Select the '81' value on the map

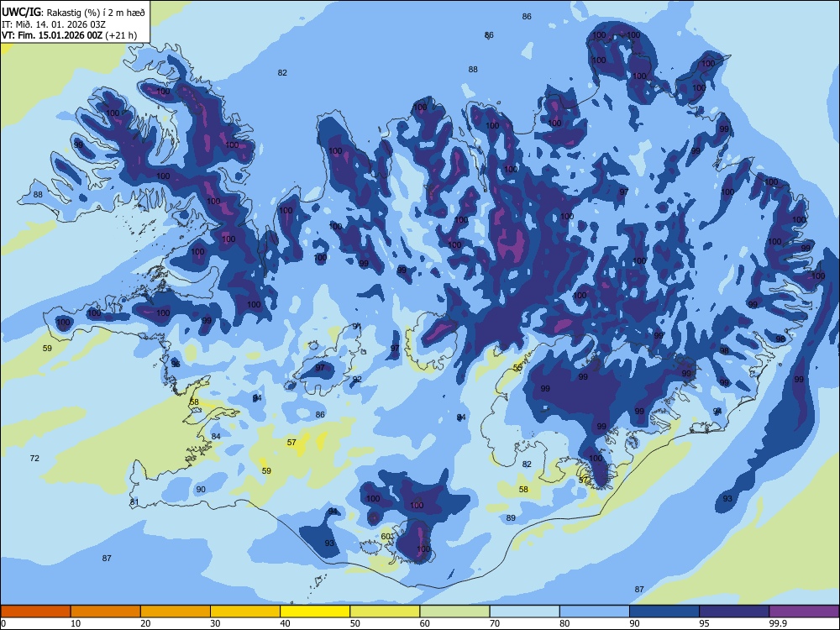click(x=134, y=502)
